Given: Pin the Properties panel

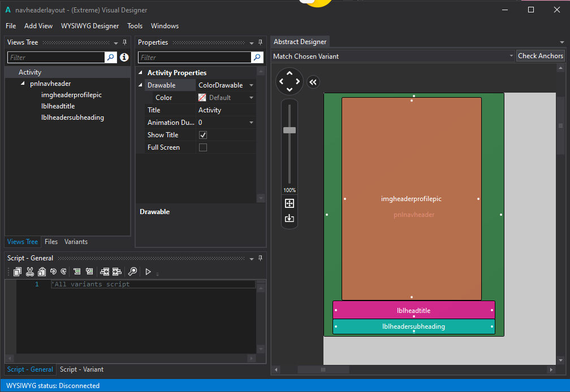Looking at the screenshot, I should click(260, 42).
